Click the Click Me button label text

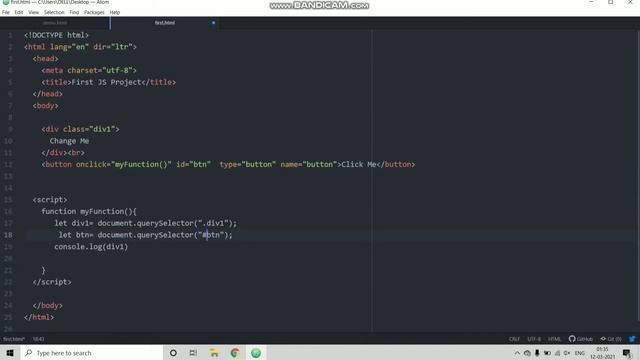(x=359, y=164)
